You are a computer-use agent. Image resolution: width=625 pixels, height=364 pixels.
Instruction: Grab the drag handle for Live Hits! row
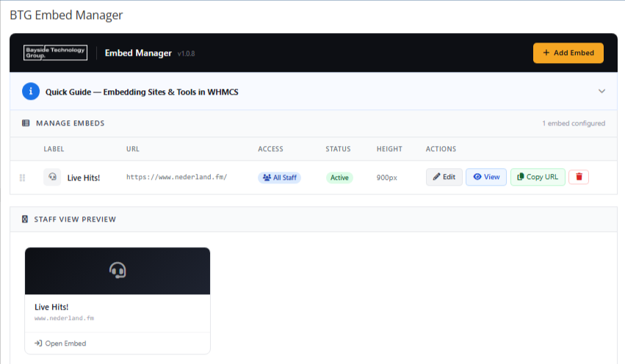pyautogui.click(x=22, y=178)
